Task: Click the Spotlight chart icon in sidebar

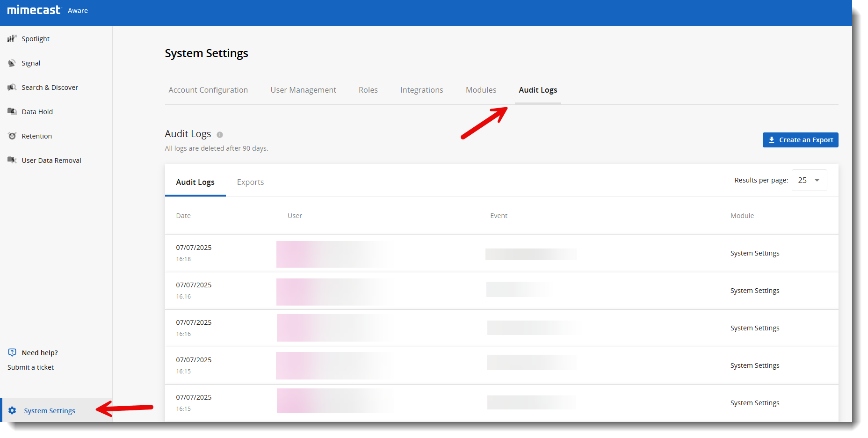Action: [12, 39]
